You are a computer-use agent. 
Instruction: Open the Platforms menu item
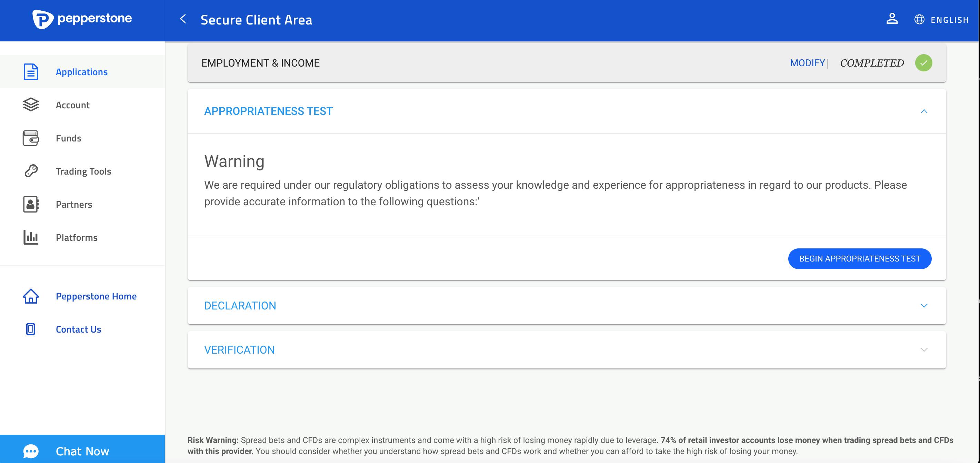click(x=82, y=237)
